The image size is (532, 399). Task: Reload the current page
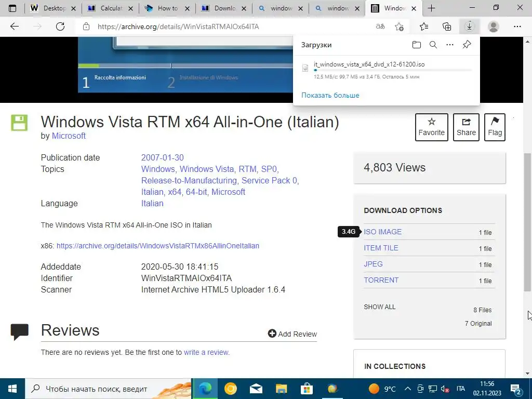click(x=60, y=26)
